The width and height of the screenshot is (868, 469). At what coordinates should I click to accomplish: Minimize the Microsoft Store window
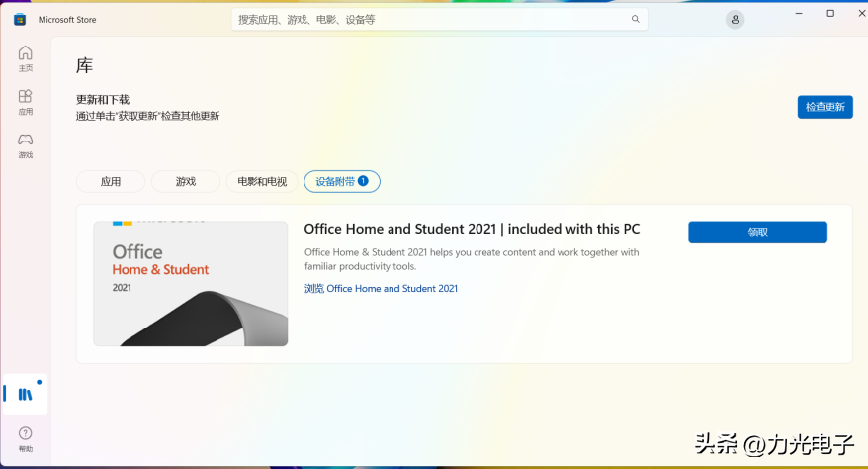(x=799, y=13)
